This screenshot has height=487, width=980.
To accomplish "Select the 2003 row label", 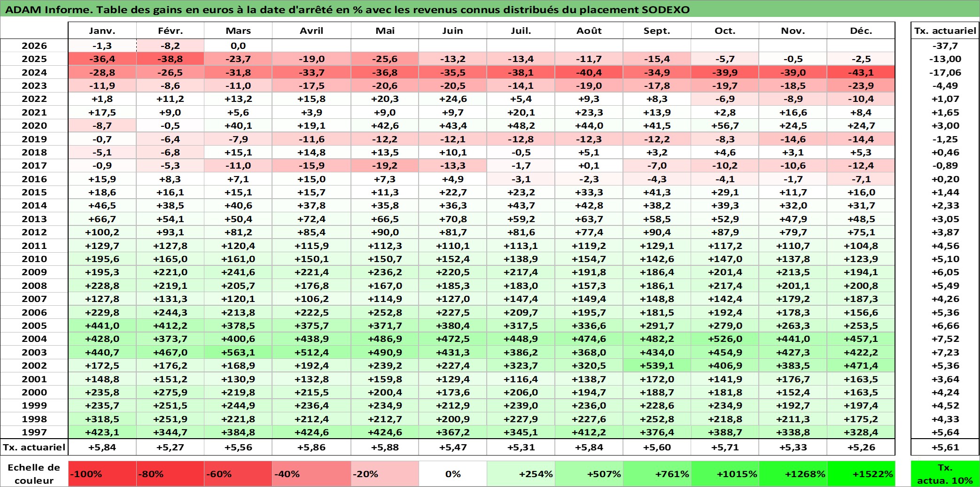I will [34, 352].
